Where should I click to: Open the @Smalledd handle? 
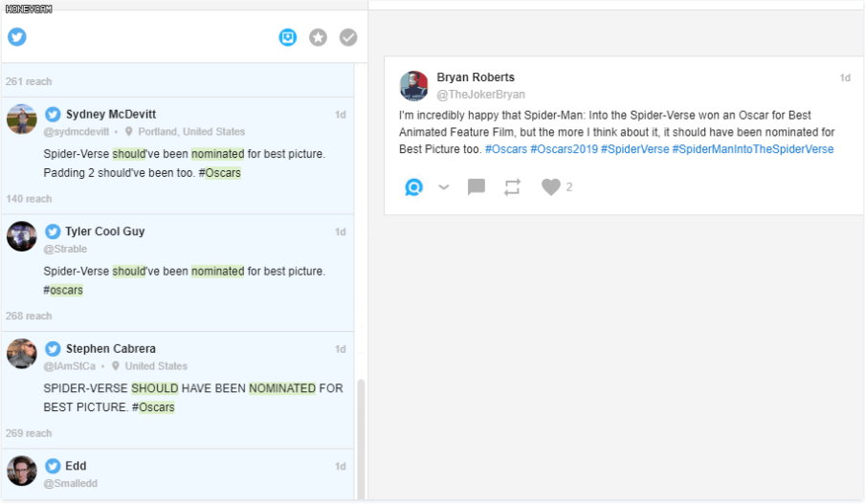point(71,483)
